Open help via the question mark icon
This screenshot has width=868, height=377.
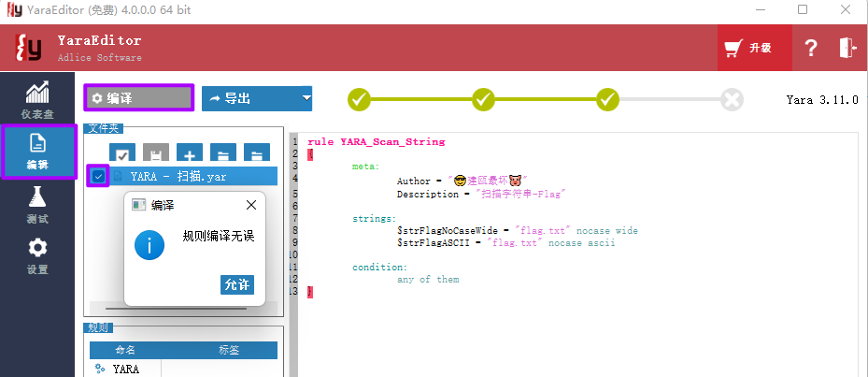coord(811,49)
